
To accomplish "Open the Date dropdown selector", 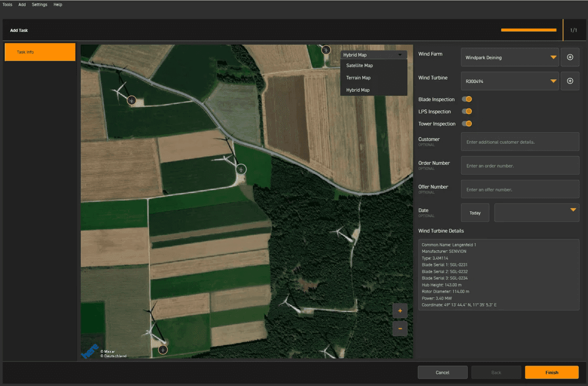I will click(536, 212).
